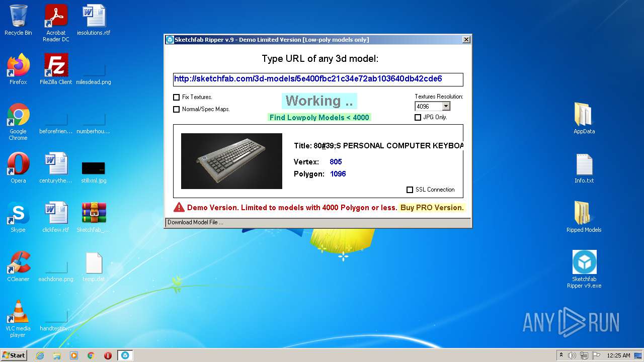Select handtestin... file icon

(x=56, y=319)
